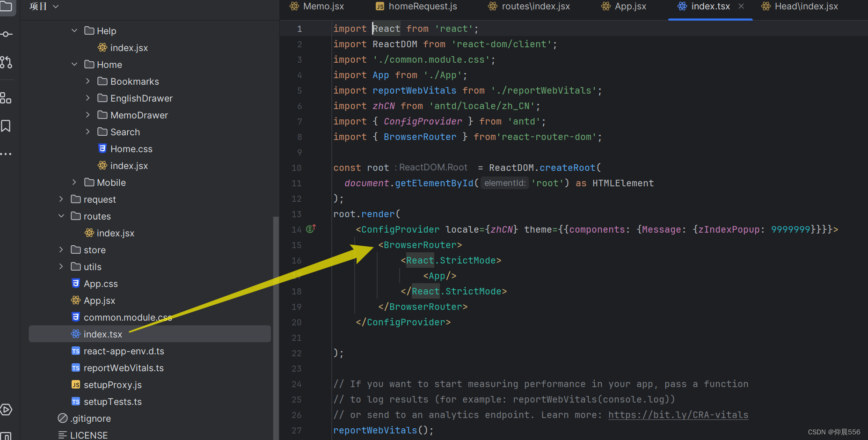Click the React icon beside App.jsx

[x=76, y=300]
